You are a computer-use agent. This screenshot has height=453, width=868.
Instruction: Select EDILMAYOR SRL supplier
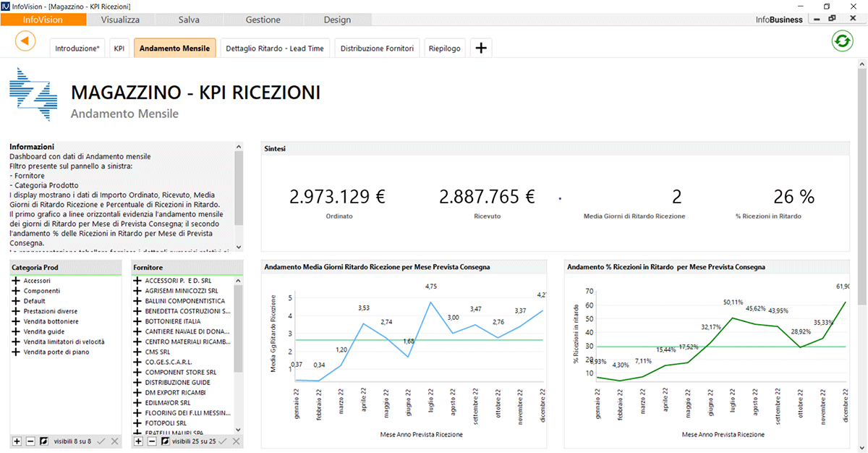pyautogui.click(x=168, y=402)
